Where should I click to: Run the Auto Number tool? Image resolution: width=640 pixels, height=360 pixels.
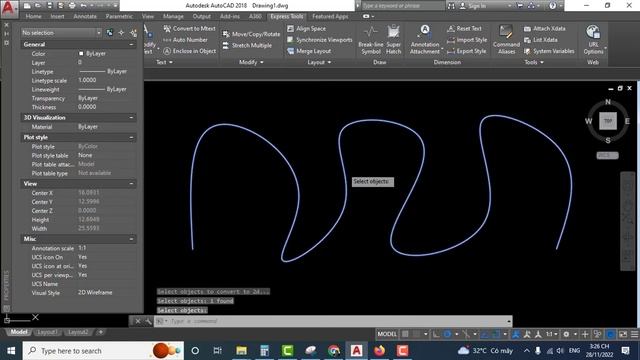[x=185, y=40]
